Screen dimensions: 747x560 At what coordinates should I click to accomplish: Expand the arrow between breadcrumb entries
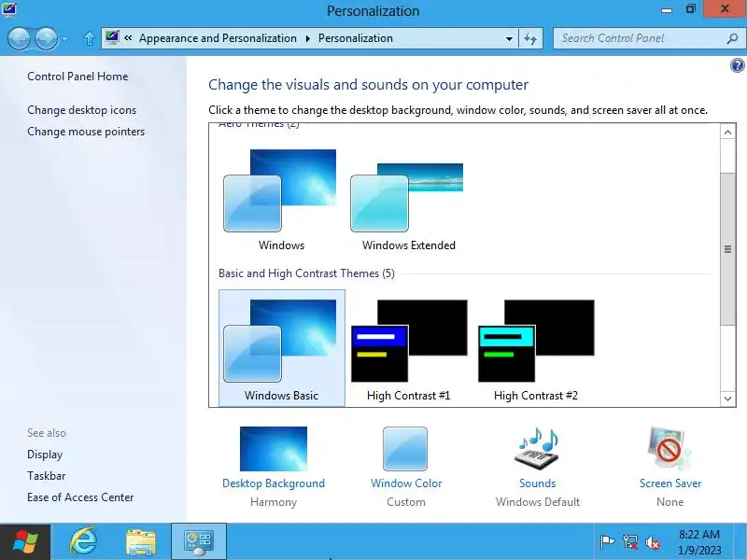point(308,38)
